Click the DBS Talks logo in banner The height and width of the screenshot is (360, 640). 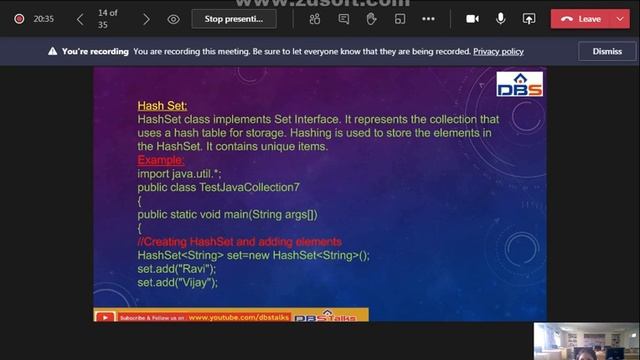coord(325,316)
